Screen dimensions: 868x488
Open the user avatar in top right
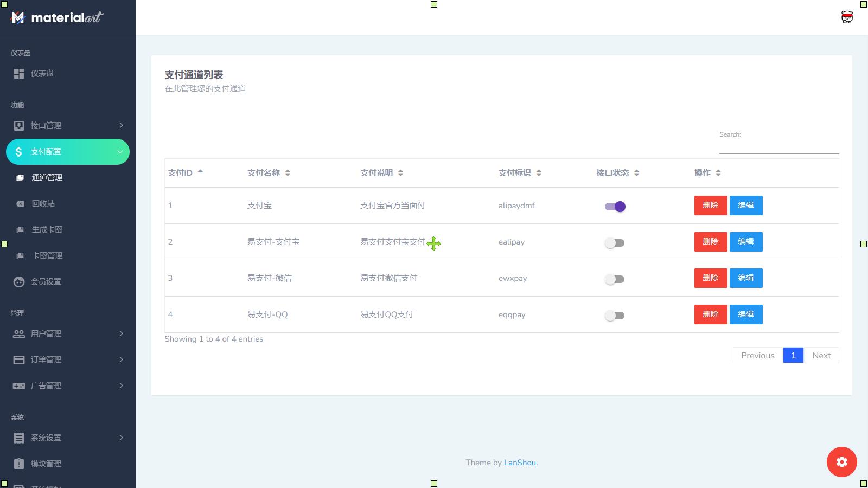pyautogui.click(x=847, y=17)
